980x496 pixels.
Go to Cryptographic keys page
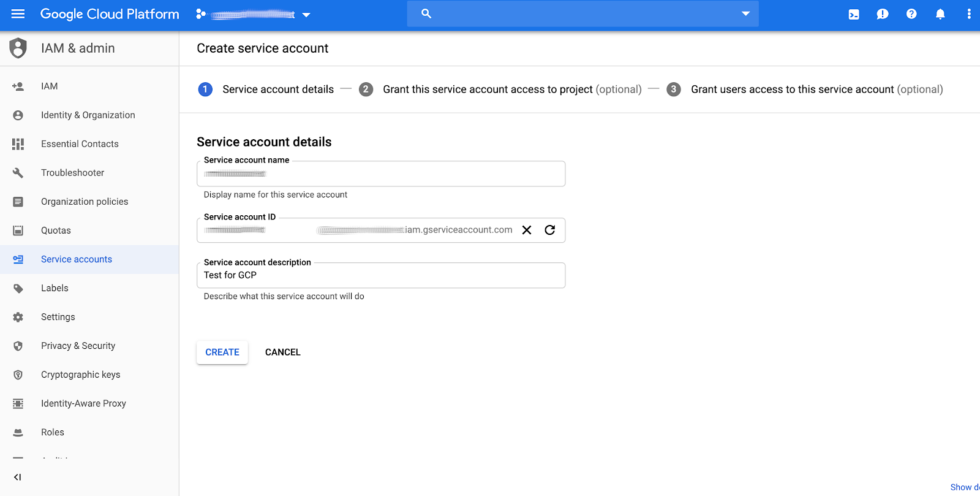coord(80,375)
